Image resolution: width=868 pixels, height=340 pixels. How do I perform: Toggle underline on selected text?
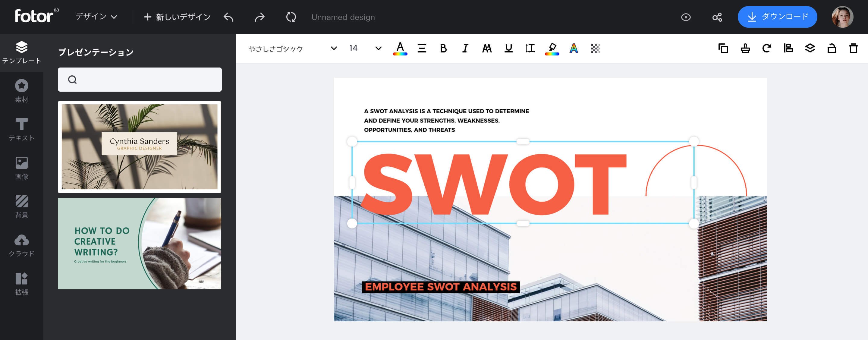508,49
